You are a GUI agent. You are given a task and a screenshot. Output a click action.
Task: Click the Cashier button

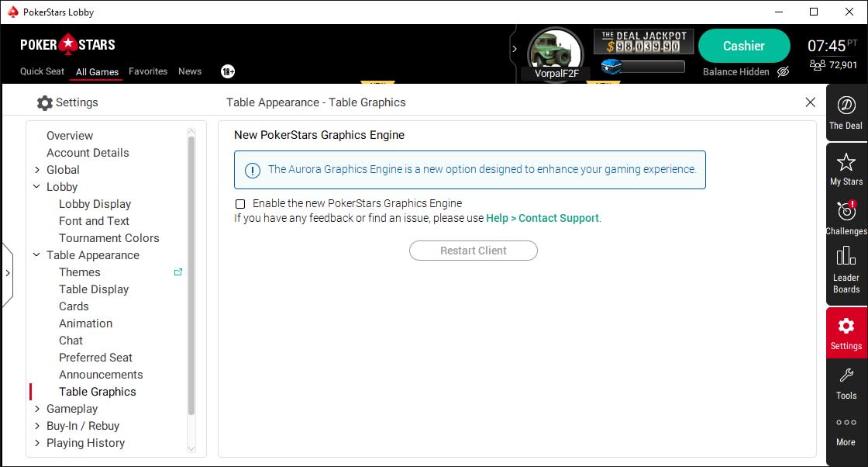(x=744, y=46)
